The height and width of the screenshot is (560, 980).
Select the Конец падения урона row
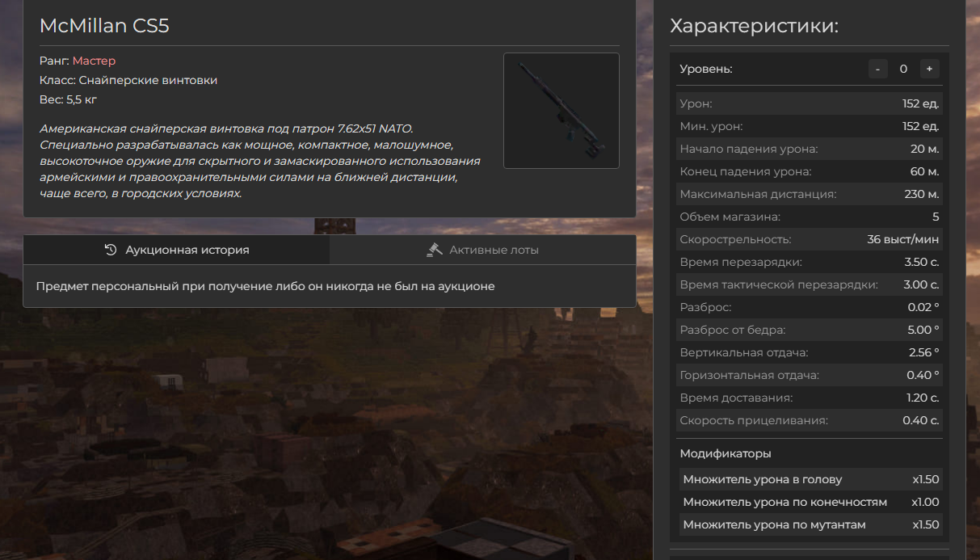[x=810, y=171]
